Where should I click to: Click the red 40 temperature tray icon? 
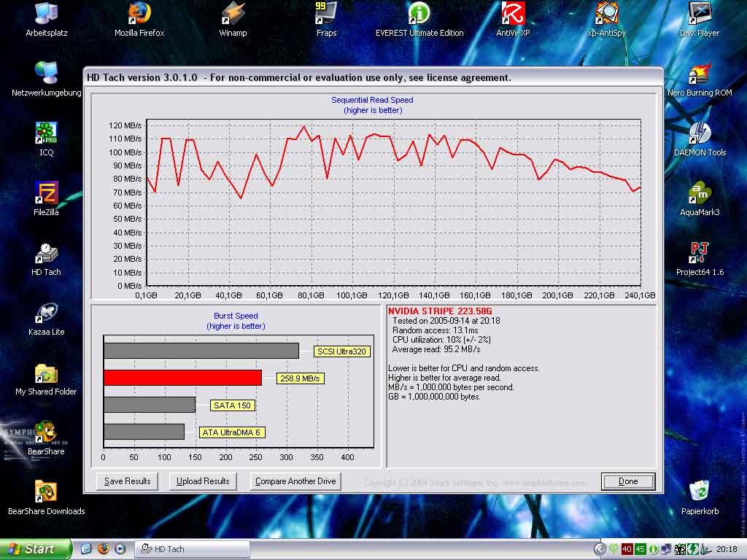pos(627,549)
